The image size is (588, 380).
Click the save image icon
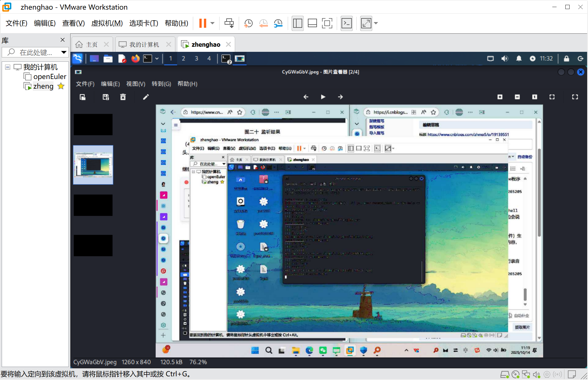106,97
